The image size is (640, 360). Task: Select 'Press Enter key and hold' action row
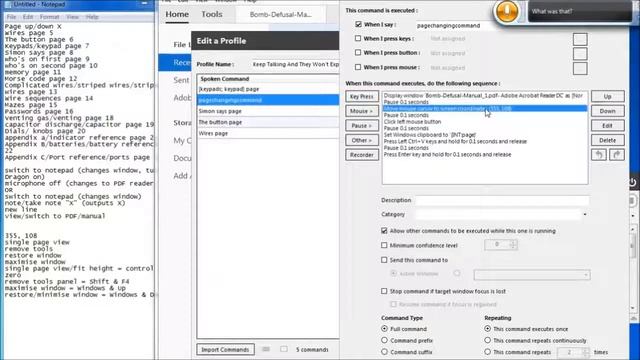click(485, 154)
